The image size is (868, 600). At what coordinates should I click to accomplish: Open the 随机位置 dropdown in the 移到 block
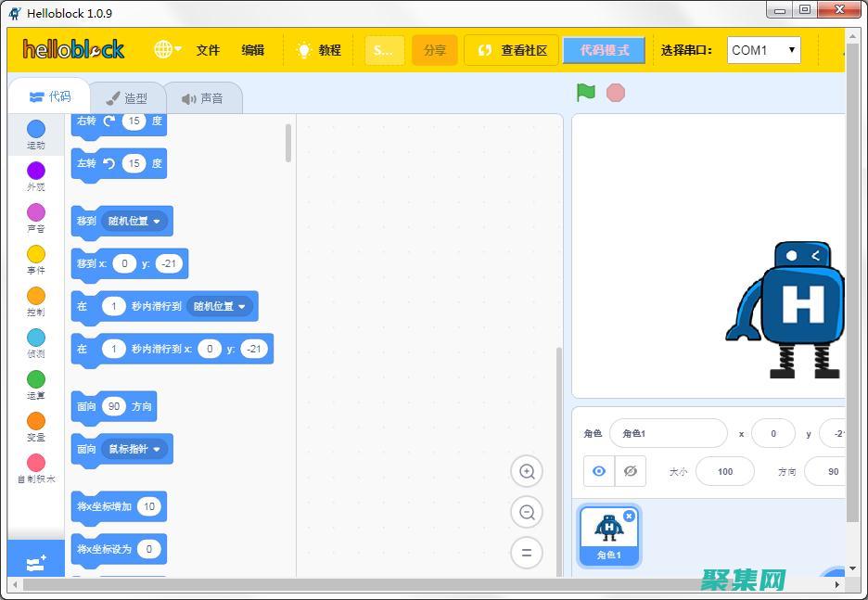coord(135,221)
